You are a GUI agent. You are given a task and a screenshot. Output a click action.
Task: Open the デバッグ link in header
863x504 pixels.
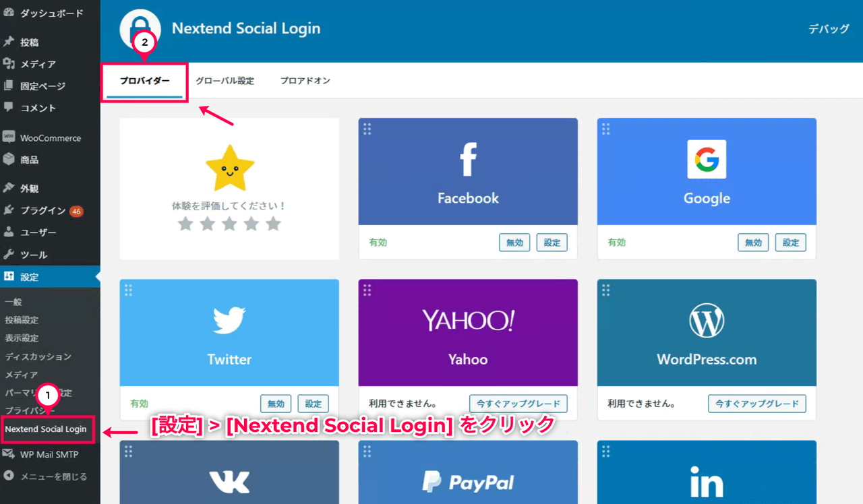829,29
